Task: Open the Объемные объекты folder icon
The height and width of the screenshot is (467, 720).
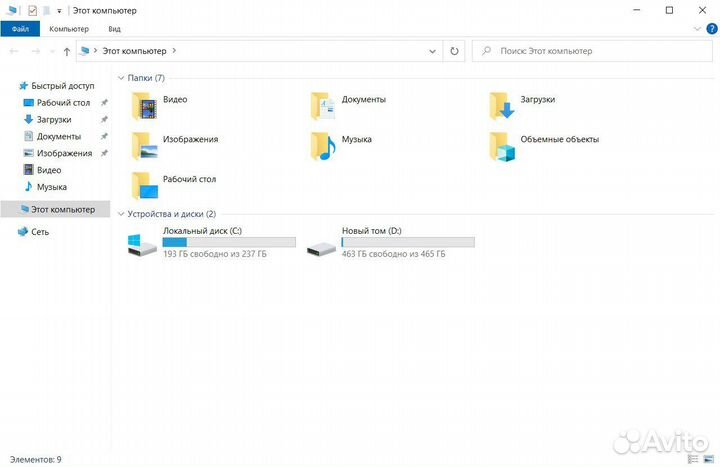Action: point(502,146)
